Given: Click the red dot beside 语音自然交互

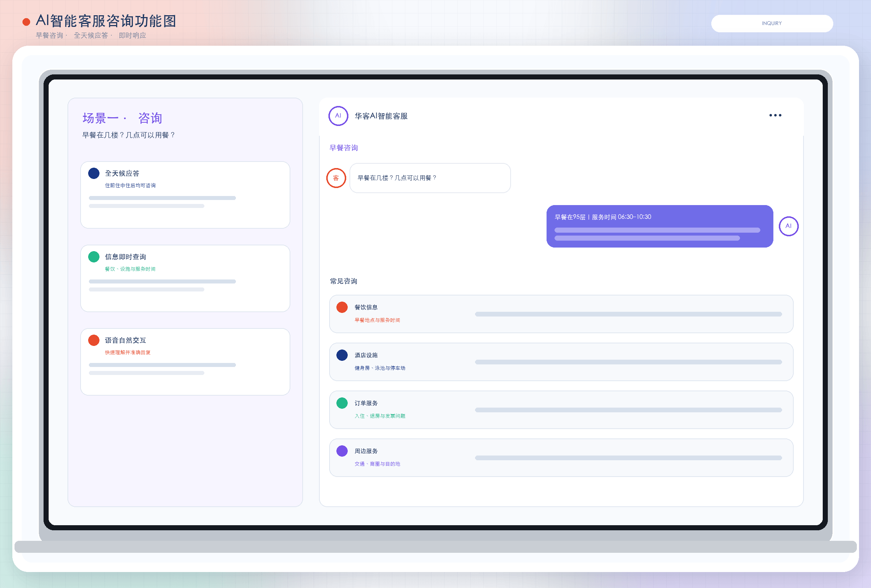Looking at the screenshot, I should (94, 341).
